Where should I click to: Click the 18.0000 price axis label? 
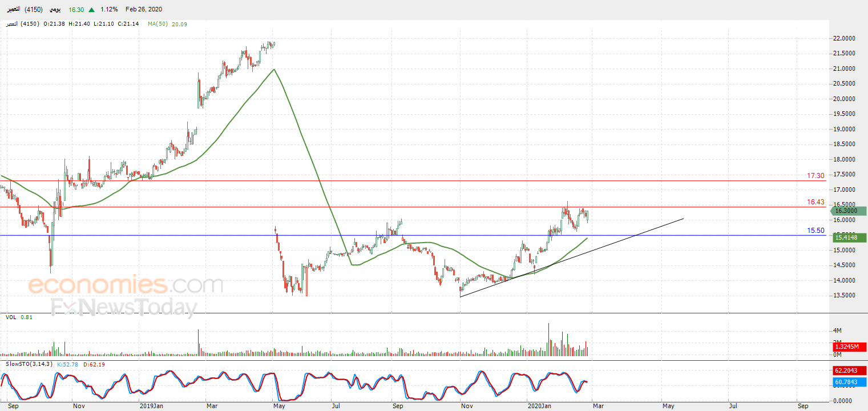tap(844, 159)
